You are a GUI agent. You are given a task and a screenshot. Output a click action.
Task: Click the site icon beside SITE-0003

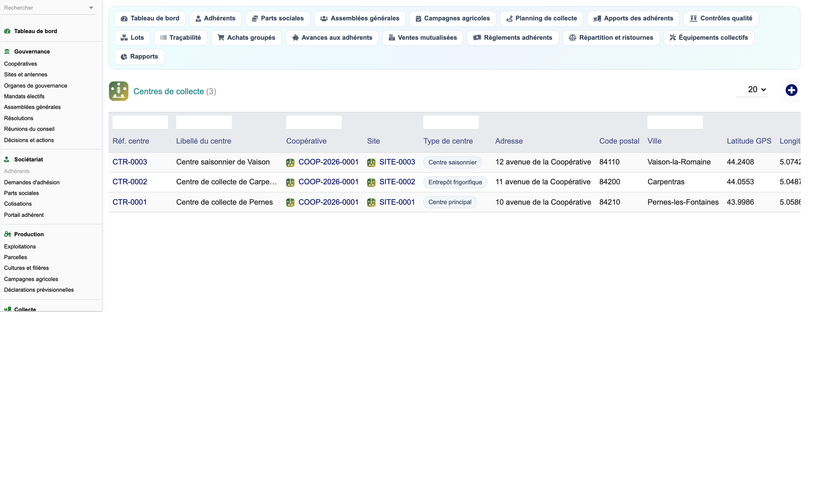pyautogui.click(x=371, y=162)
